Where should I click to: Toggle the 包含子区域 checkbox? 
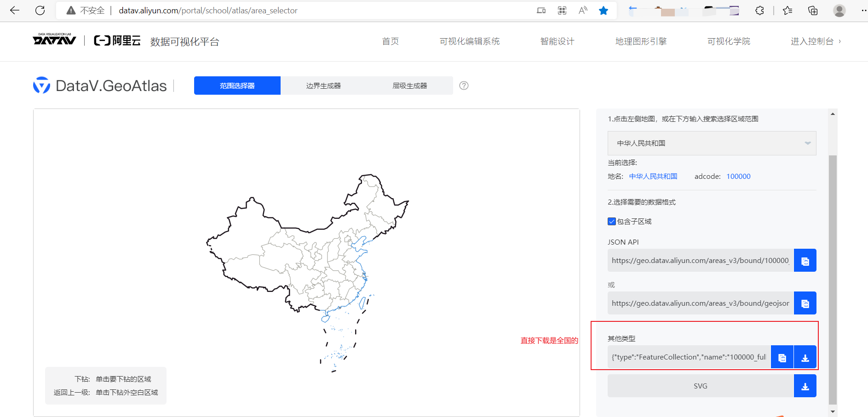612,222
